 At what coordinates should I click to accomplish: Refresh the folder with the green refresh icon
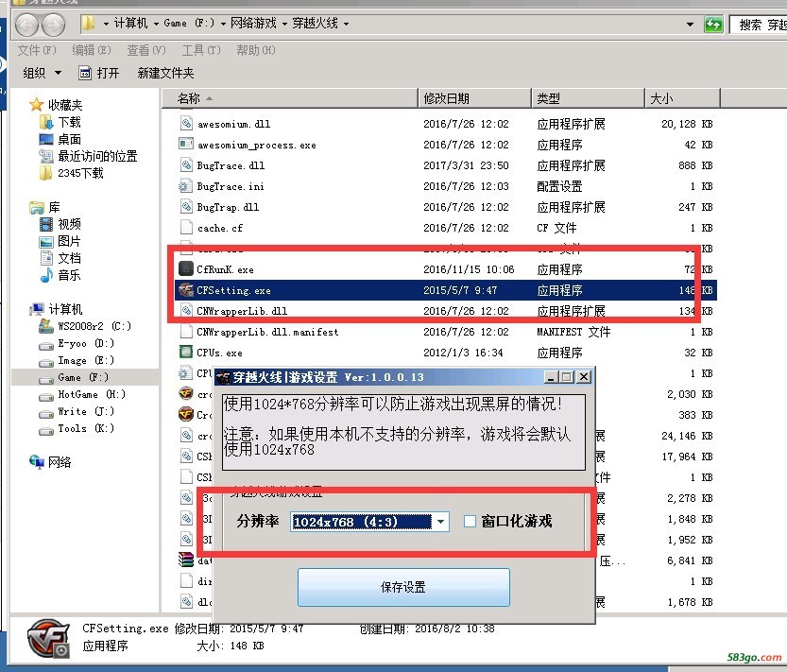[x=712, y=25]
